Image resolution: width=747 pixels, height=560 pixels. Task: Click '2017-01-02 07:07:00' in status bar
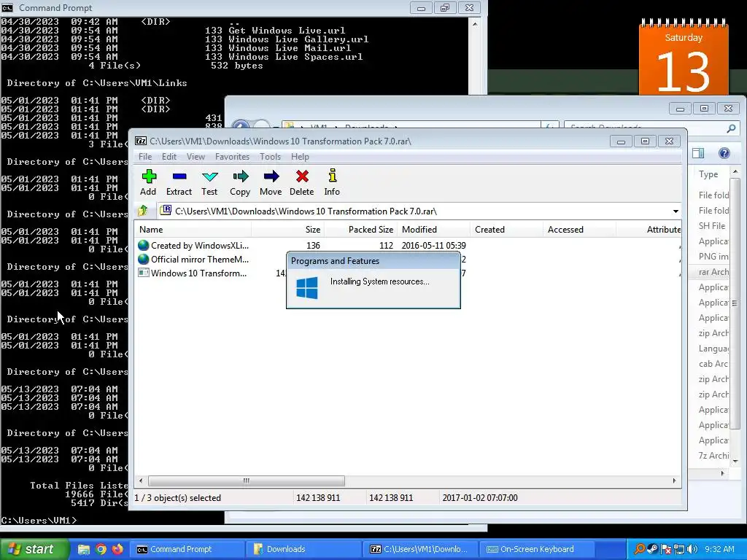(x=480, y=497)
